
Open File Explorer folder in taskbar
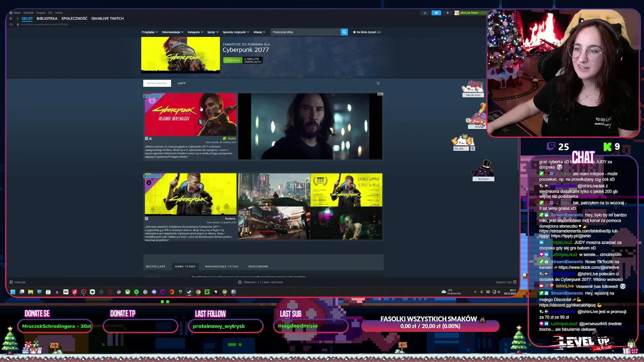coord(31,292)
